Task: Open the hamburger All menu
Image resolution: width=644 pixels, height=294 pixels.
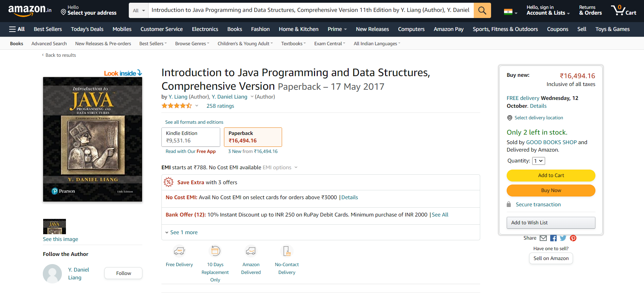Action: click(x=17, y=29)
